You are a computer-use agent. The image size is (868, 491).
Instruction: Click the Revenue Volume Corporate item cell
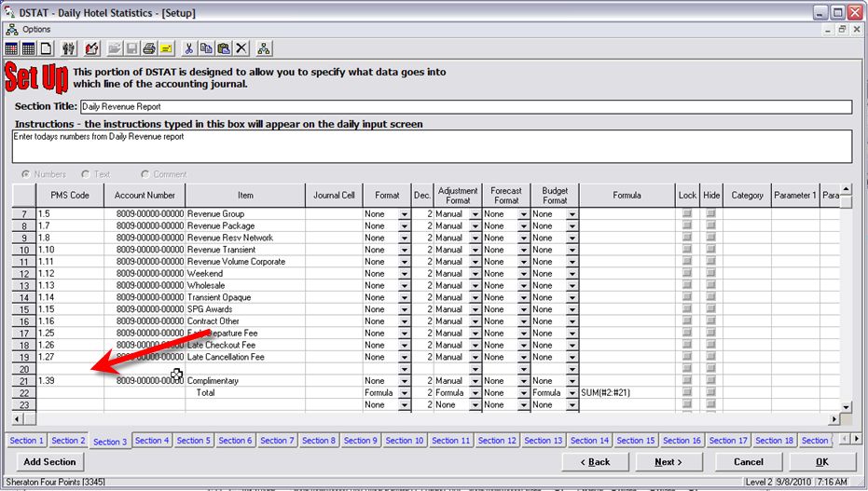(244, 262)
